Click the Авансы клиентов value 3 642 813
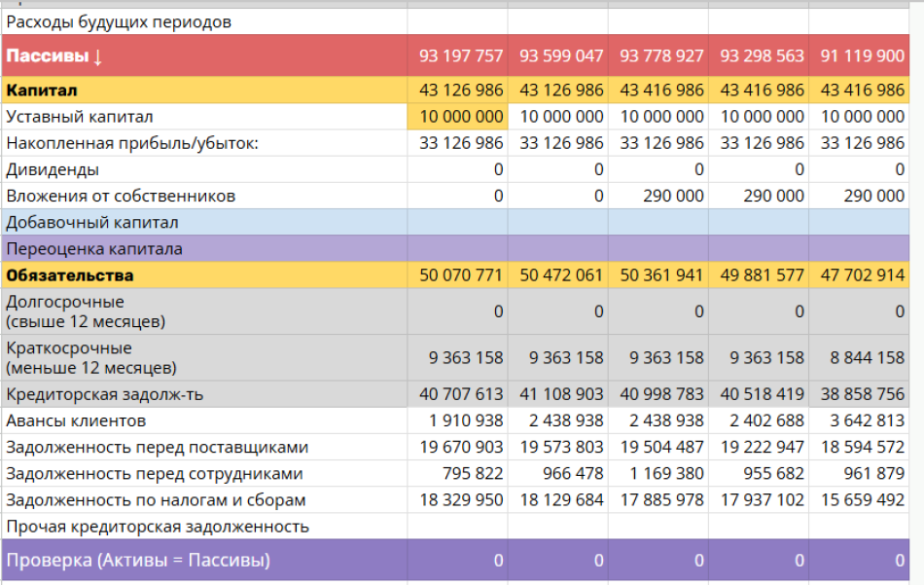The height and width of the screenshot is (585, 924). [x=863, y=421]
